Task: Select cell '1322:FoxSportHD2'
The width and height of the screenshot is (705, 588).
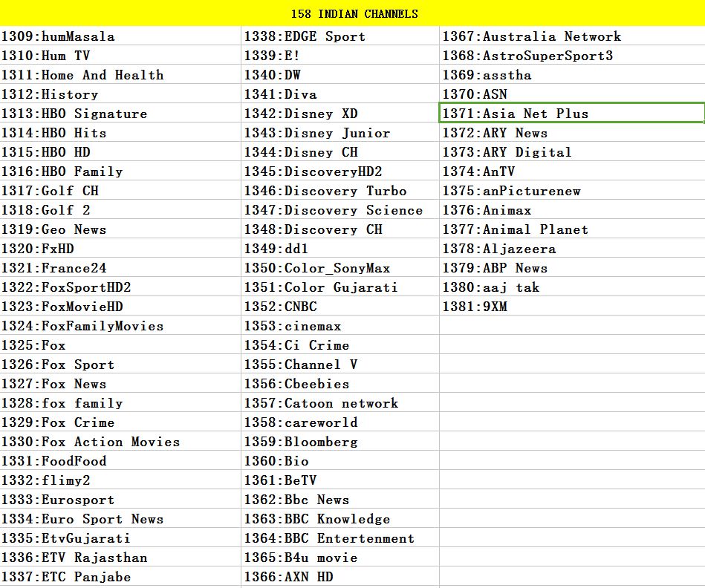Action: [x=120, y=287]
